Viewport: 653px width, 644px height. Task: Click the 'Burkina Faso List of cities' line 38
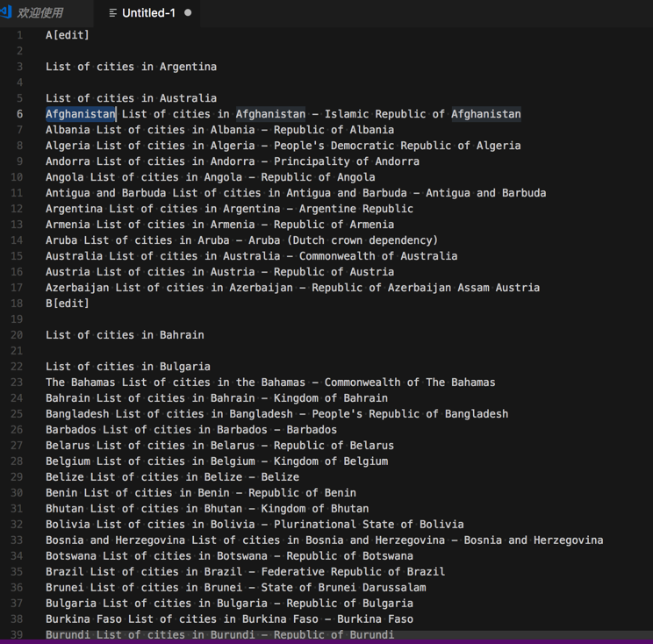[x=229, y=619]
